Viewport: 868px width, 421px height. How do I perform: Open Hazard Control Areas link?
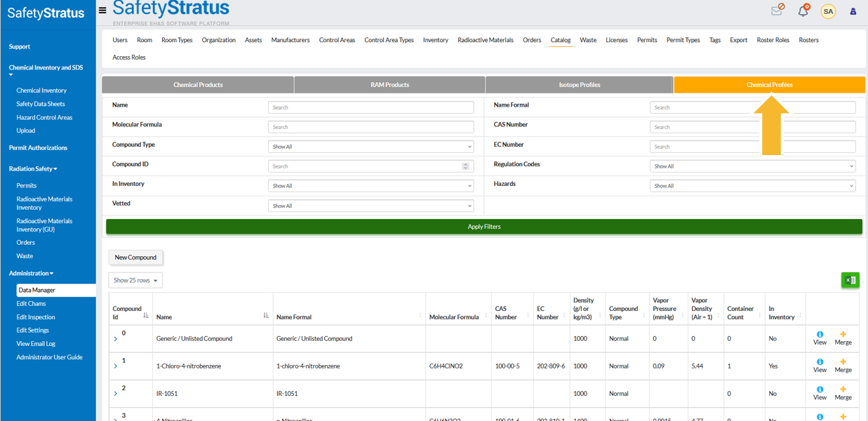click(x=44, y=117)
